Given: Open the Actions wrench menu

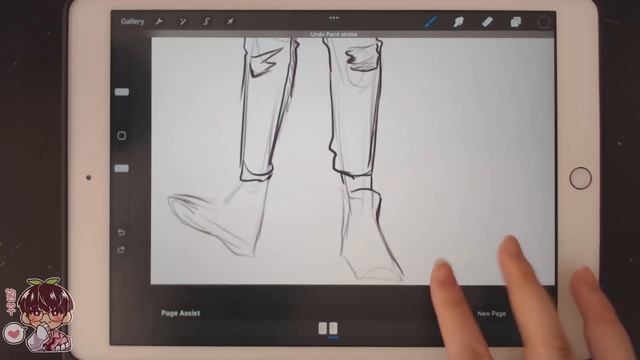Looking at the screenshot, I should pyautogui.click(x=159, y=21).
